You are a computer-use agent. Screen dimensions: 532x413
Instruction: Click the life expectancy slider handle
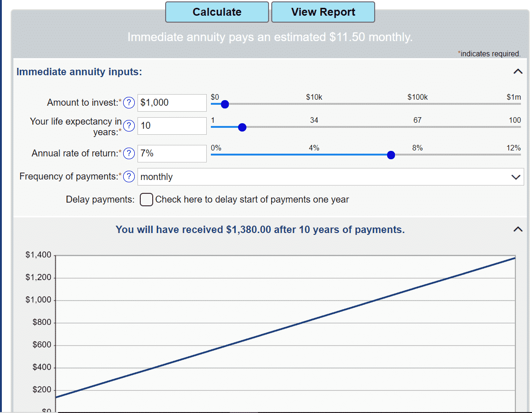(242, 127)
